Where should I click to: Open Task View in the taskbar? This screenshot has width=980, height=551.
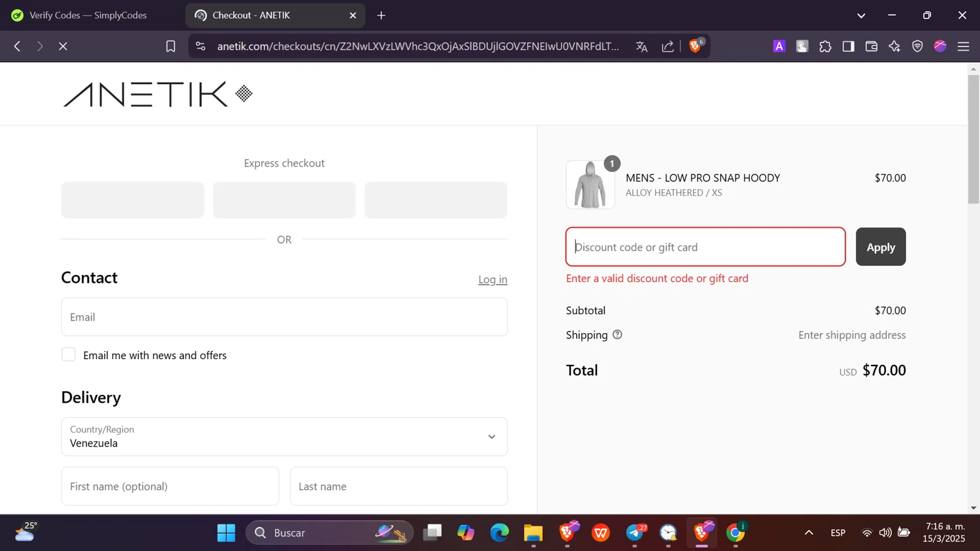point(433,533)
